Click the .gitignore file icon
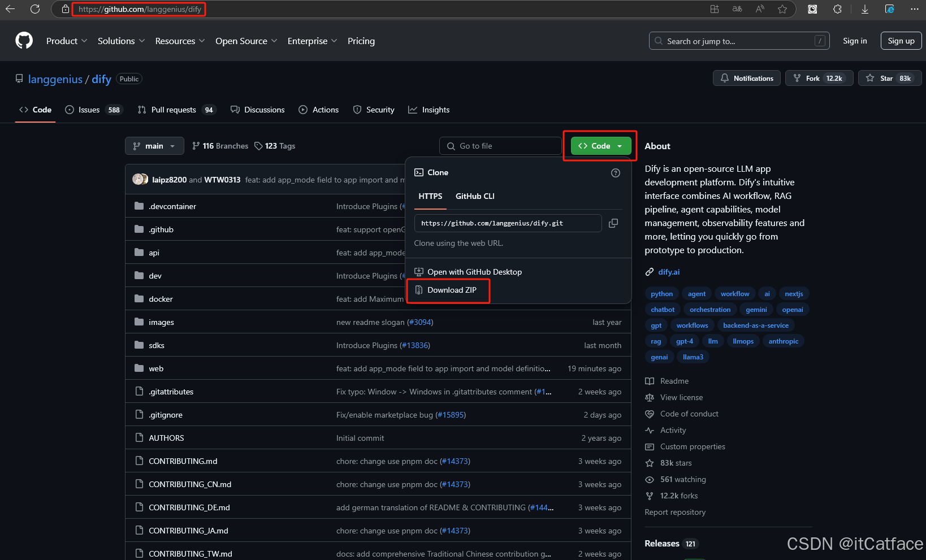This screenshot has width=926, height=560. click(x=139, y=415)
